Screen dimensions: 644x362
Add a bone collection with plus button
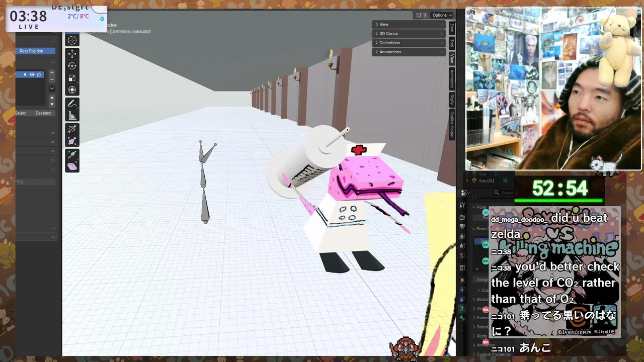click(52, 73)
